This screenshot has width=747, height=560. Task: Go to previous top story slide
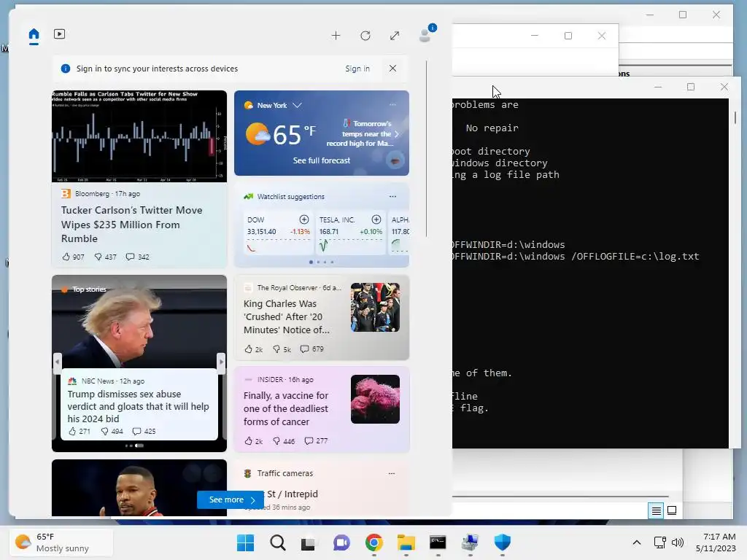(x=58, y=362)
